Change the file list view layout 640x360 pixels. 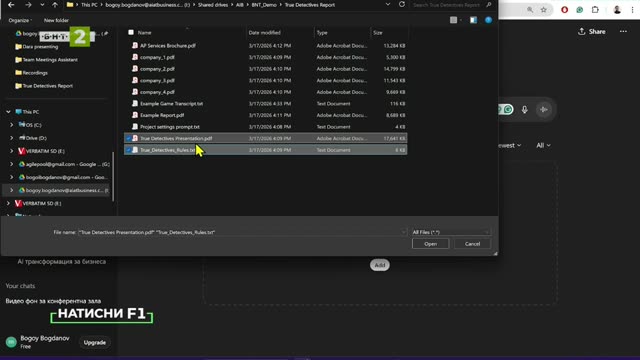click(453, 20)
